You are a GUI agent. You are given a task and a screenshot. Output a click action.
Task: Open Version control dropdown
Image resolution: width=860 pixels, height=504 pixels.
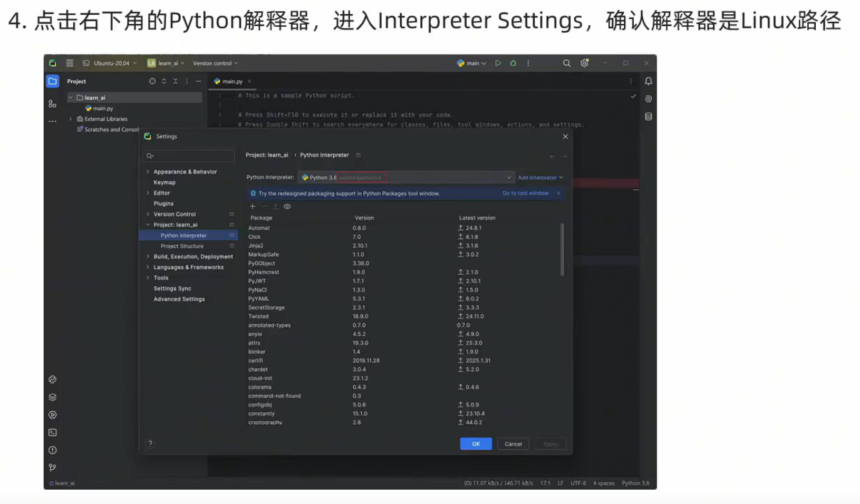tap(215, 63)
